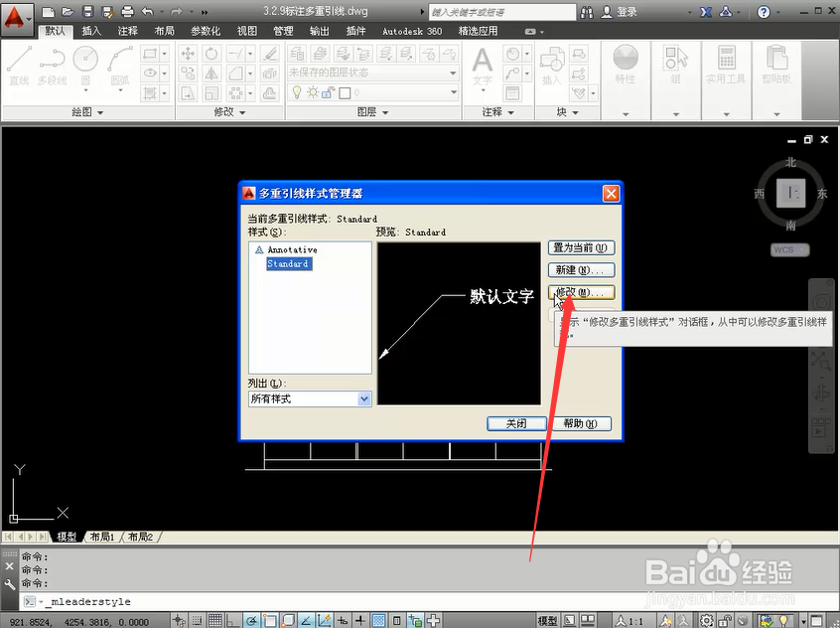Toggle object snap in status bar

pos(269,620)
